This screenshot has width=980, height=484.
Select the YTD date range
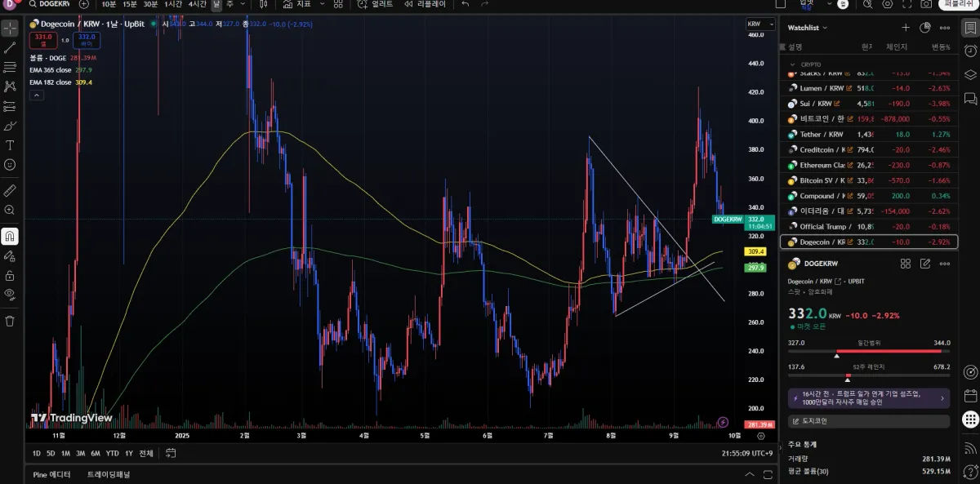pyautogui.click(x=113, y=453)
